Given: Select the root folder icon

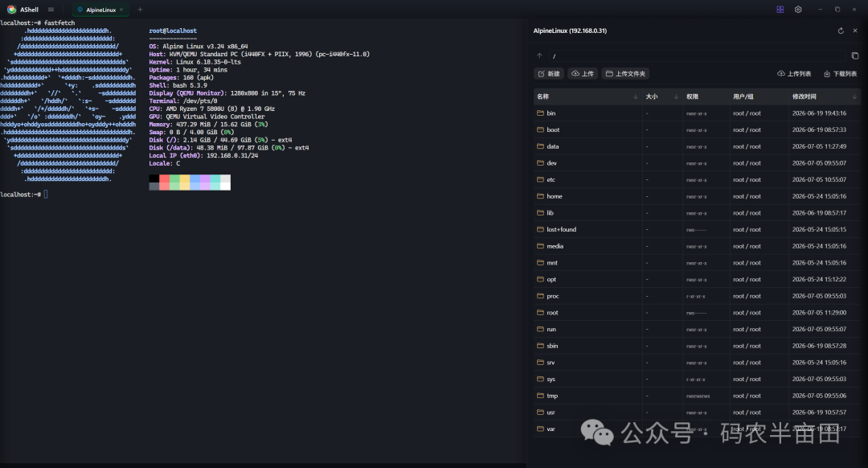Looking at the screenshot, I should [x=540, y=312].
